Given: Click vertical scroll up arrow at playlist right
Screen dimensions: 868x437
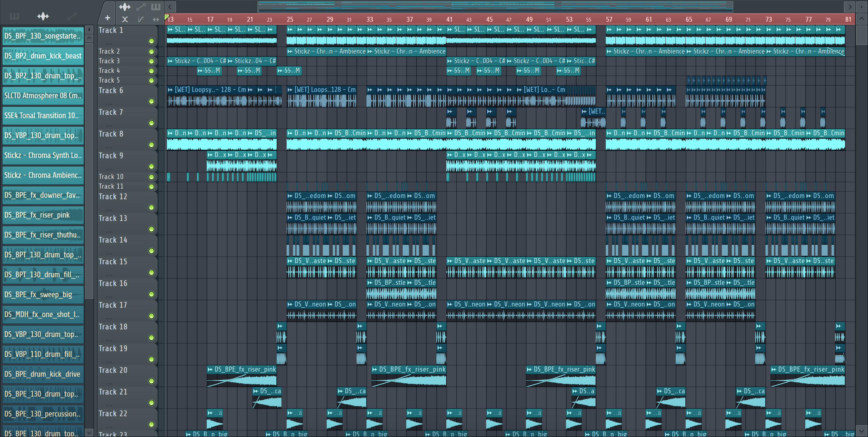Looking at the screenshot, I should click(x=862, y=18).
